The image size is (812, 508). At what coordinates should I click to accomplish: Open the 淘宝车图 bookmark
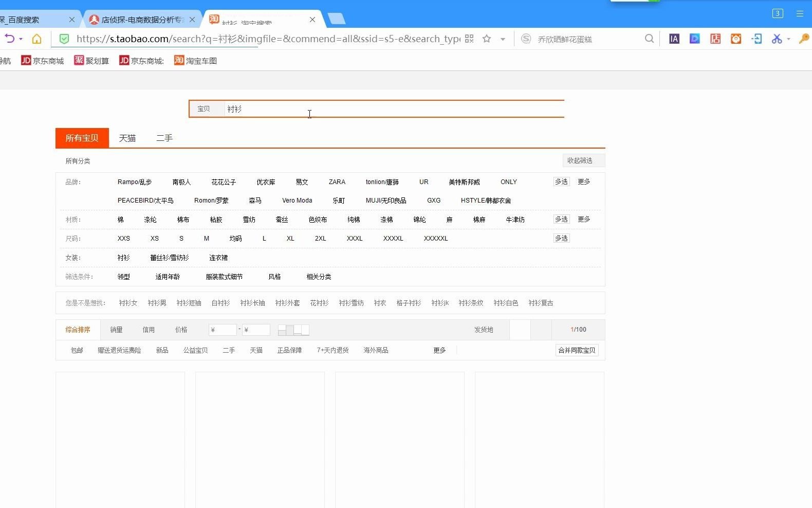click(195, 61)
